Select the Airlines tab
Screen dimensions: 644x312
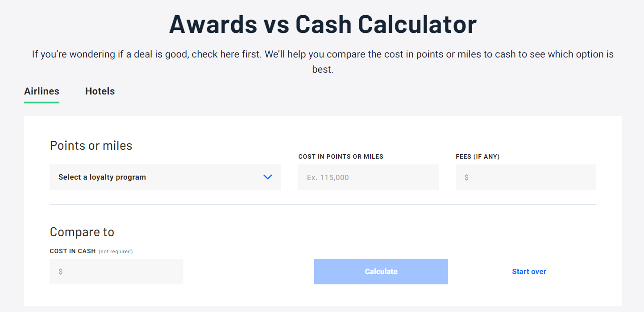tap(42, 91)
